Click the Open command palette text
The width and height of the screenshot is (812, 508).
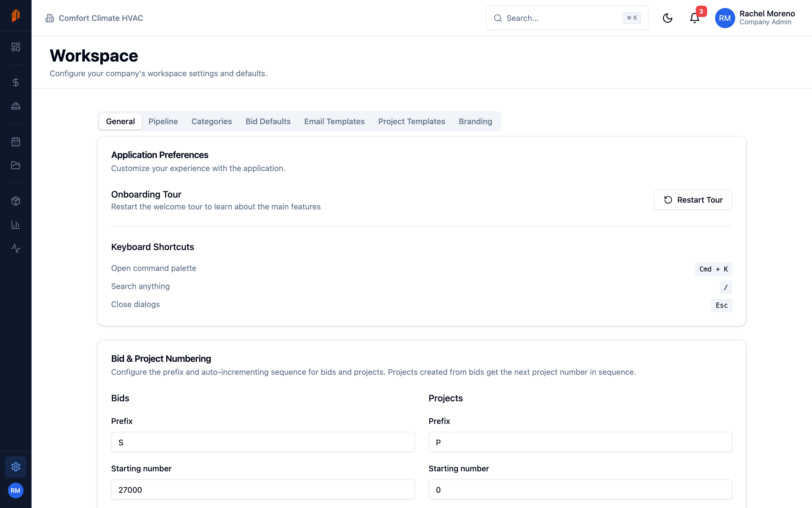coord(154,268)
